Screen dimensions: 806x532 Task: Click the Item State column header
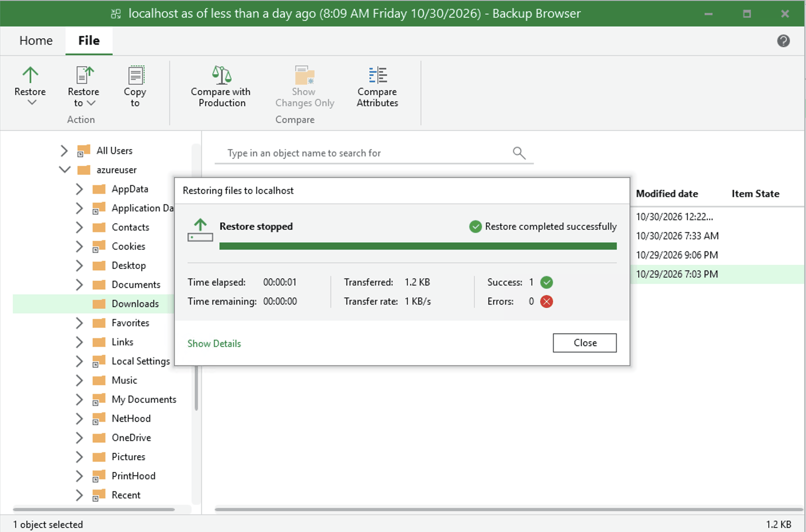point(755,194)
